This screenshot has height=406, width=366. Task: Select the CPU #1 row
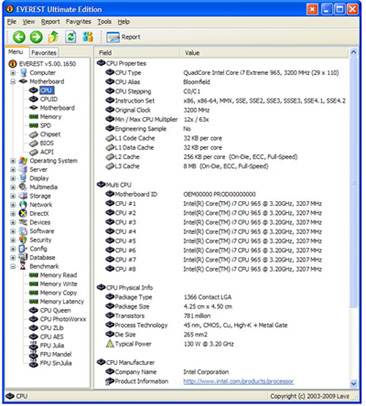[x=214, y=204]
